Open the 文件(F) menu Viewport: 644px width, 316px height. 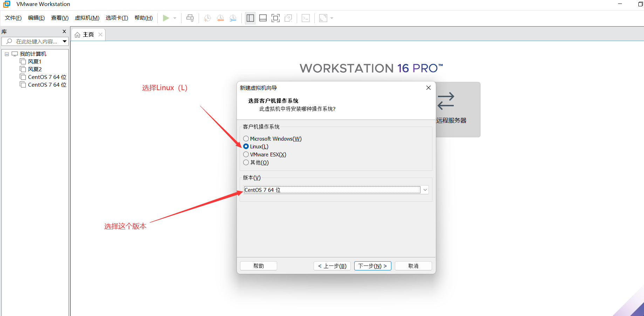(x=13, y=18)
